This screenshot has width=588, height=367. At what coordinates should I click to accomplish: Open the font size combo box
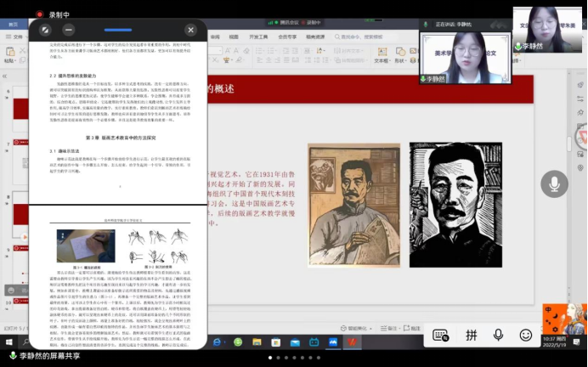215,51
